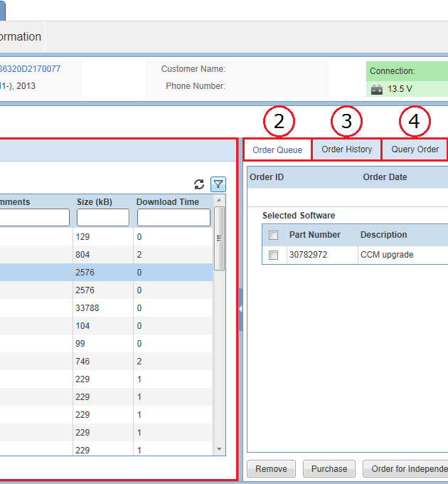
Task: Click the Description column header
Action: coord(383,235)
